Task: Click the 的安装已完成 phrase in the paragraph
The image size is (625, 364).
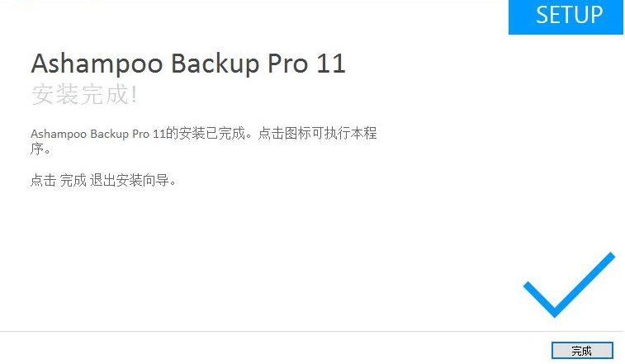Action: 205,133
